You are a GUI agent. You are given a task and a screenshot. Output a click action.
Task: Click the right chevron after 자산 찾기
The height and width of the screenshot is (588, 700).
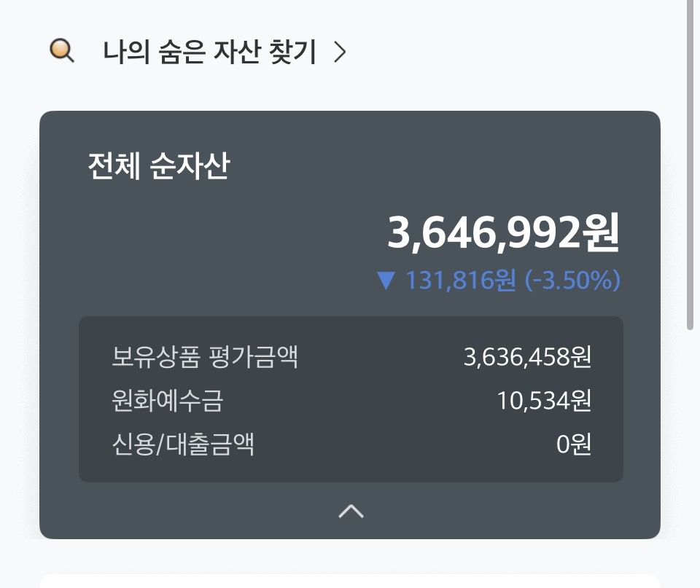(x=339, y=52)
